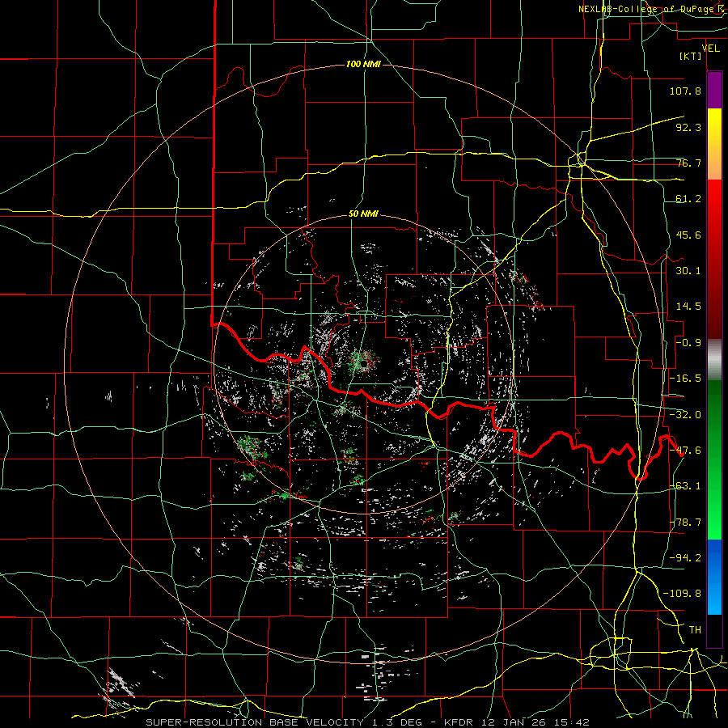Click the 76.7 velocity scale value

click(688, 163)
